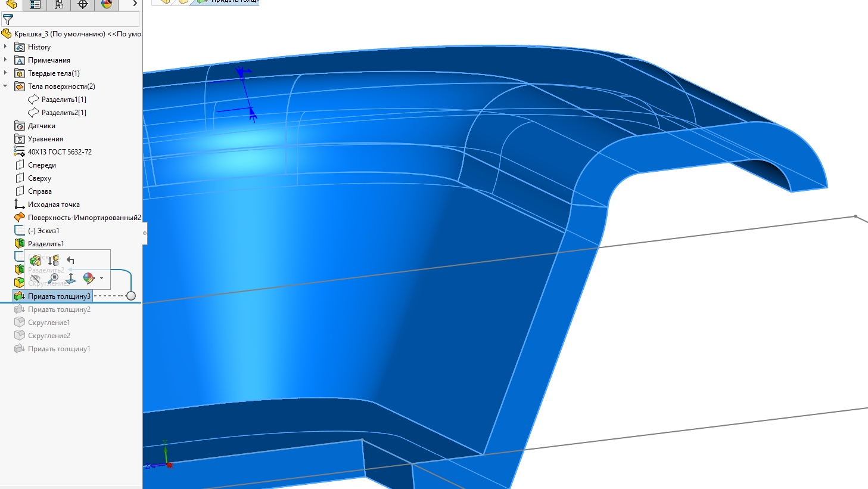The height and width of the screenshot is (489, 868).
Task: Expand the History folder
Action: pos(5,47)
